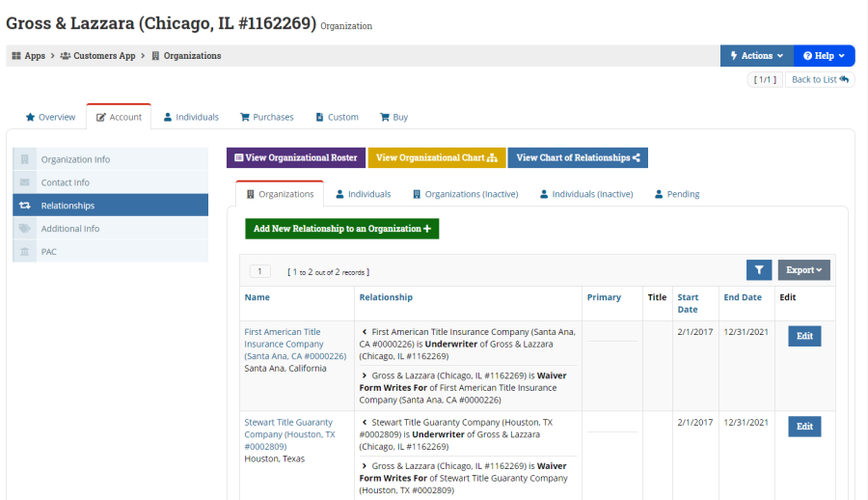Select the Individuals relationships sub-tab

pos(364,194)
